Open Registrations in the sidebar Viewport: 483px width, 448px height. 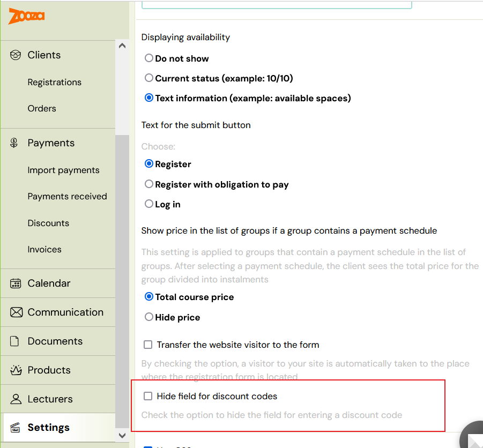[x=55, y=82]
